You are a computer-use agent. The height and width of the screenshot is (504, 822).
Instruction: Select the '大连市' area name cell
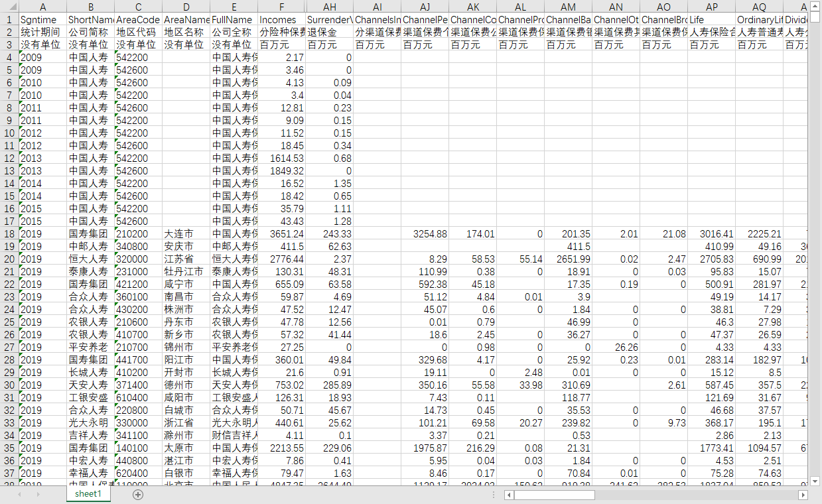186,233
